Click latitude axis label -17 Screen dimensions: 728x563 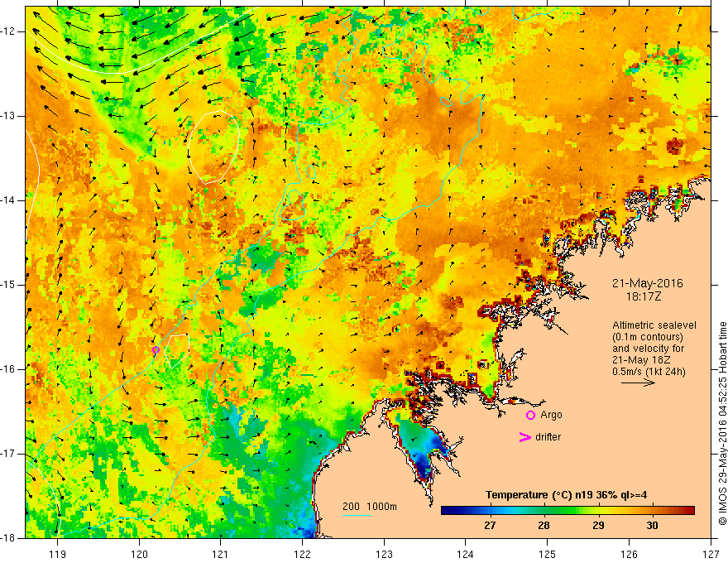click(x=9, y=454)
